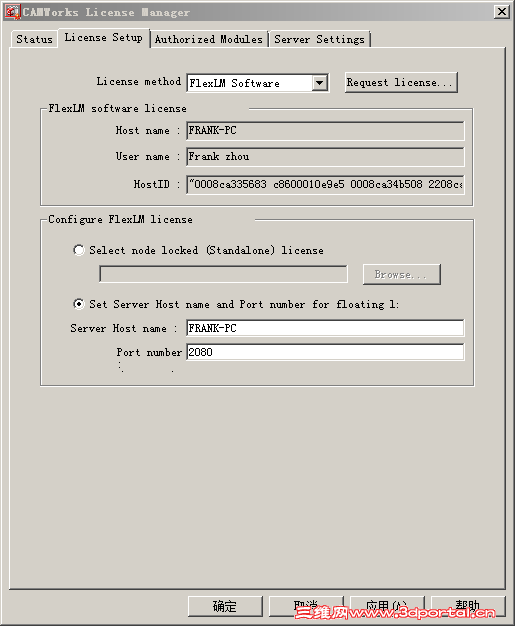Close the License Manager window
This screenshot has height=626, width=515.
pyautogui.click(x=502, y=12)
